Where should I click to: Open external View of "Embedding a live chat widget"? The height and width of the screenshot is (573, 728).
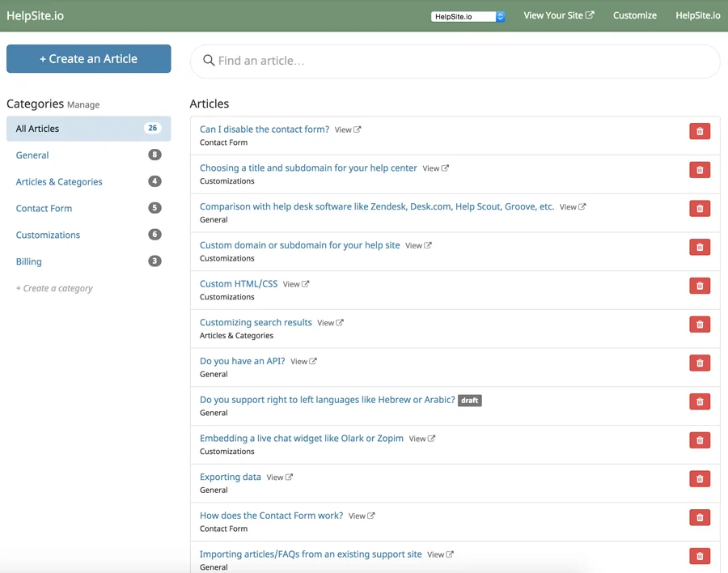click(x=421, y=438)
